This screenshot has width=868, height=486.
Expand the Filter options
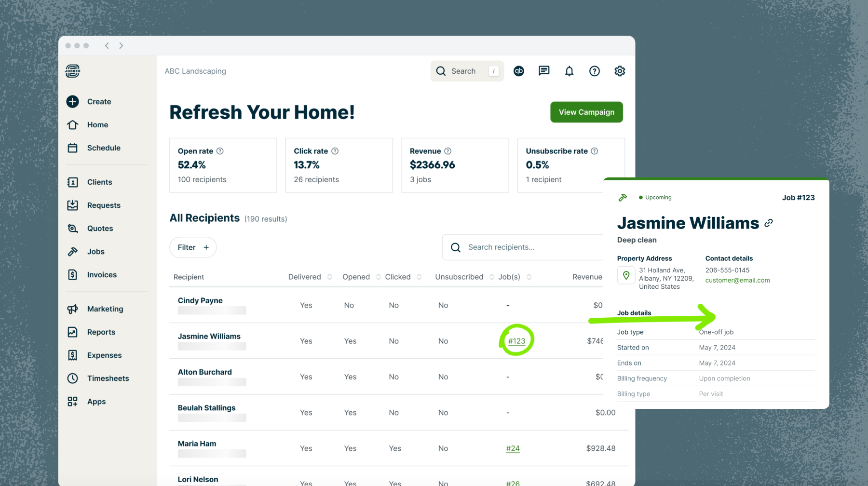193,247
